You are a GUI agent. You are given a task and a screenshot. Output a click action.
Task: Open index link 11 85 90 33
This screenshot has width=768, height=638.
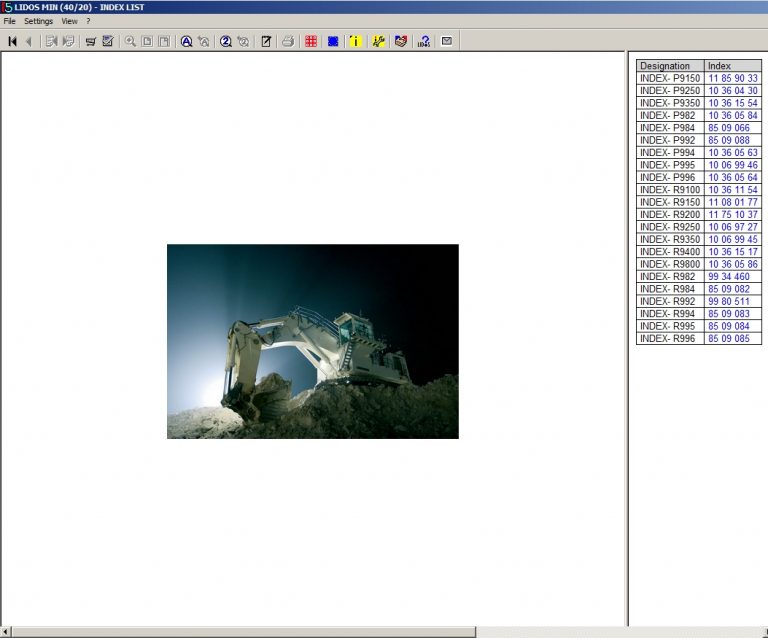click(732, 78)
